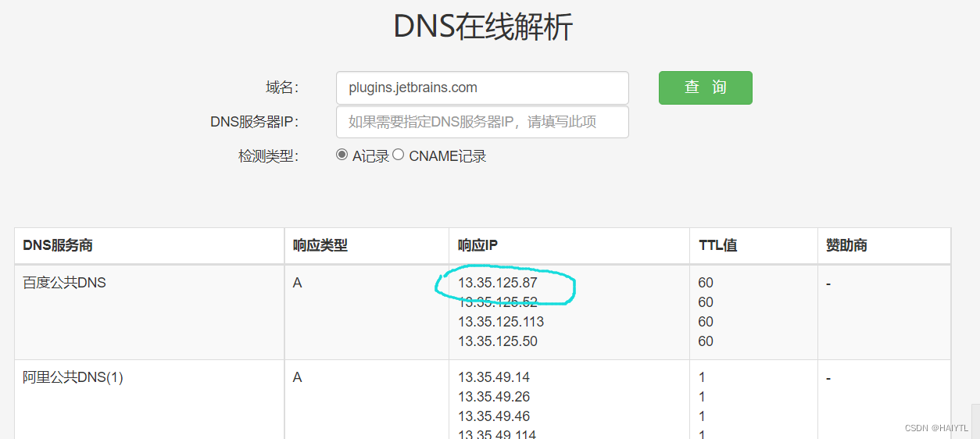Click IP address 13.35.49.46

point(494,416)
